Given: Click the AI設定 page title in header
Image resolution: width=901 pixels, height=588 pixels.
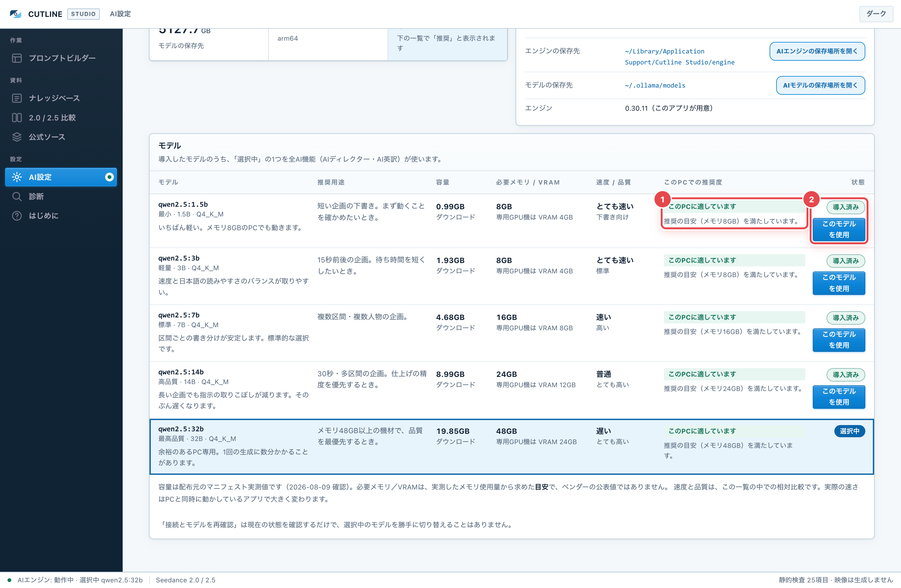Looking at the screenshot, I should point(120,14).
